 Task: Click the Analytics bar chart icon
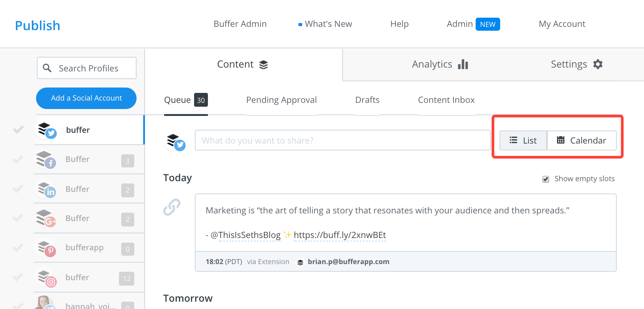[x=463, y=64]
